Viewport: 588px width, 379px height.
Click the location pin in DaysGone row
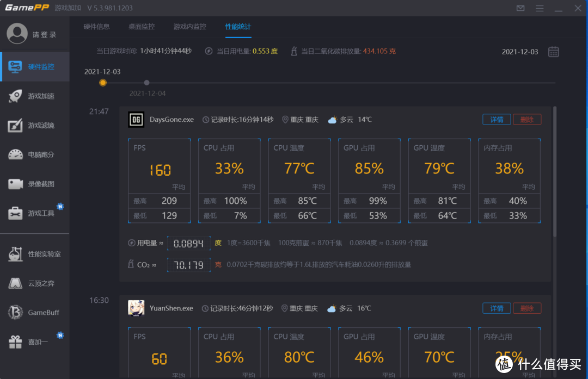(285, 120)
